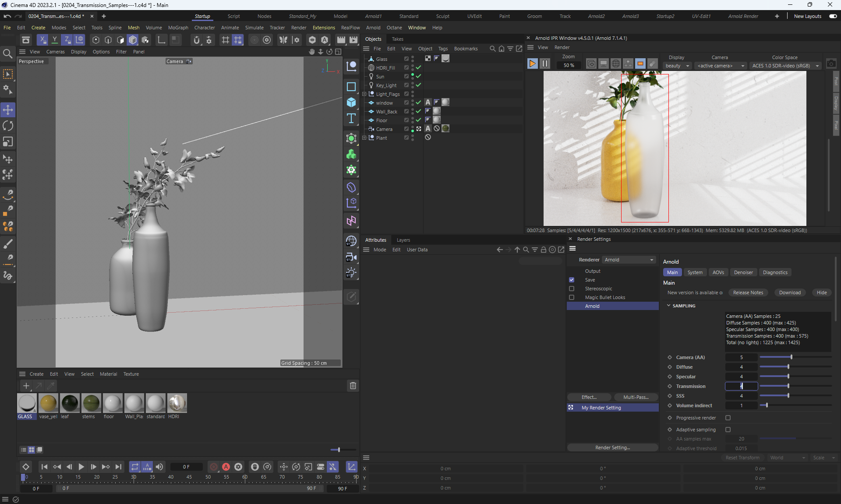Enable the Progressive render checkbox

click(x=728, y=418)
